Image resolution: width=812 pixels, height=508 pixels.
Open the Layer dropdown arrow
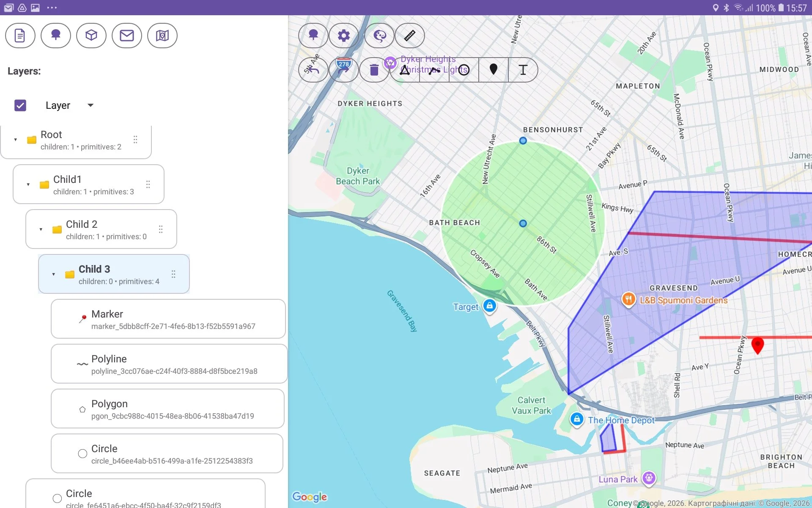pos(90,105)
